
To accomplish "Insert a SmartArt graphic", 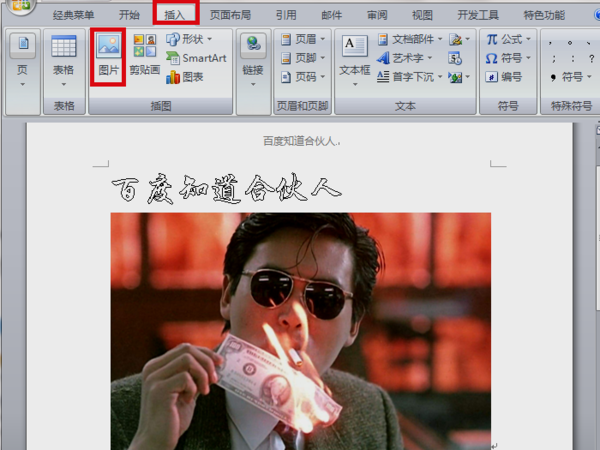I will pos(196,58).
